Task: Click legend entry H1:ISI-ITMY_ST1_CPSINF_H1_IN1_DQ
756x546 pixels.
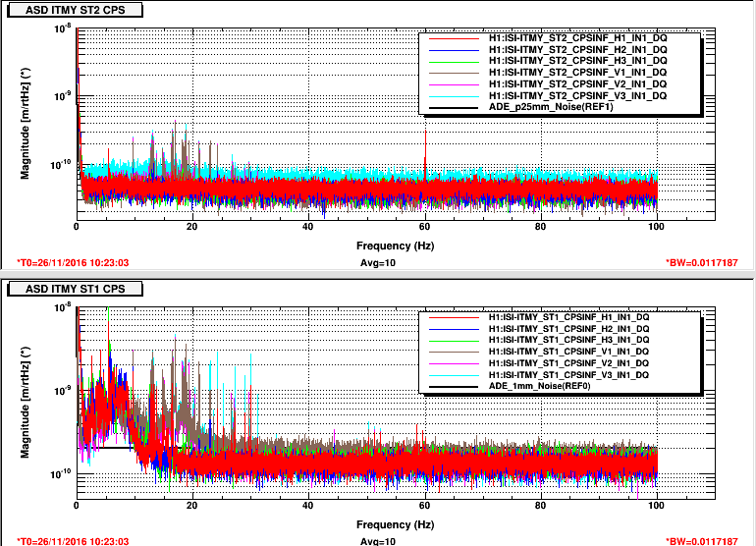Action: pyautogui.click(x=568, y=317)
